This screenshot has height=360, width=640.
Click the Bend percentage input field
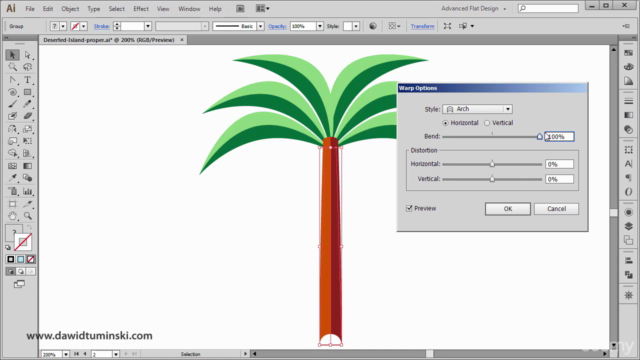pos(559,136)
